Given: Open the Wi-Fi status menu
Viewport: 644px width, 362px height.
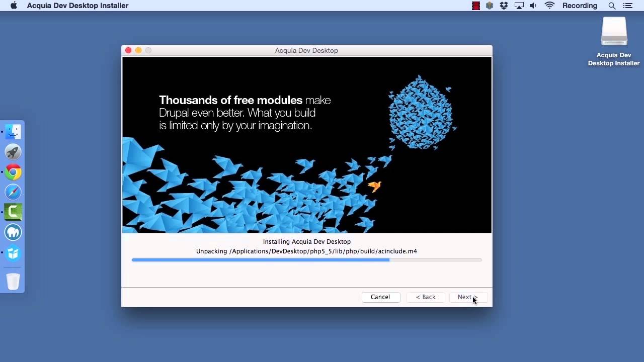Looking at the screenshot, I should pos(549,6).
